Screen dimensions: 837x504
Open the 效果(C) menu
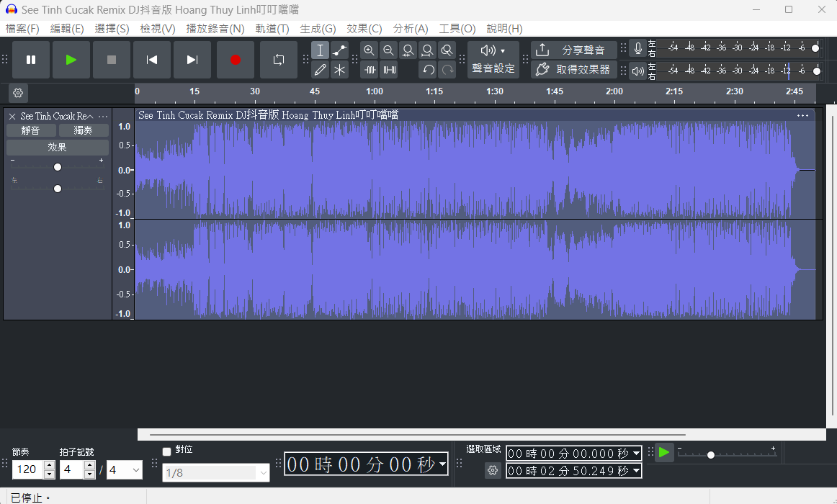(364, 29)
